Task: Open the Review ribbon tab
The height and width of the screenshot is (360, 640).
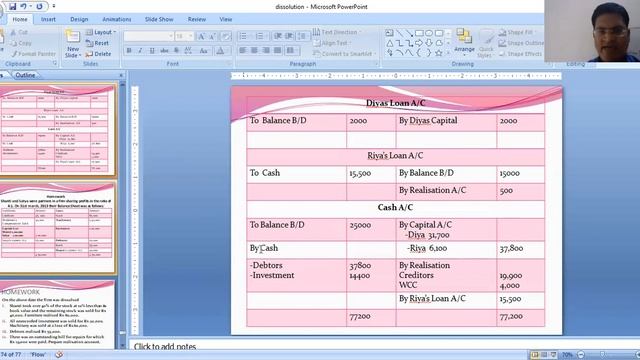Action: pos(197,19)
